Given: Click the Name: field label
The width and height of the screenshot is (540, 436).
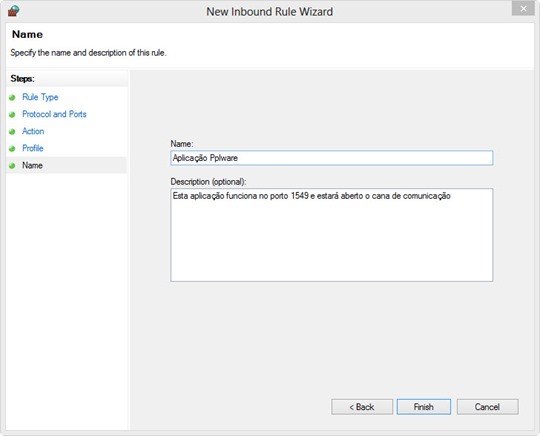Looking at the screenshot, I should pos(182,144).
